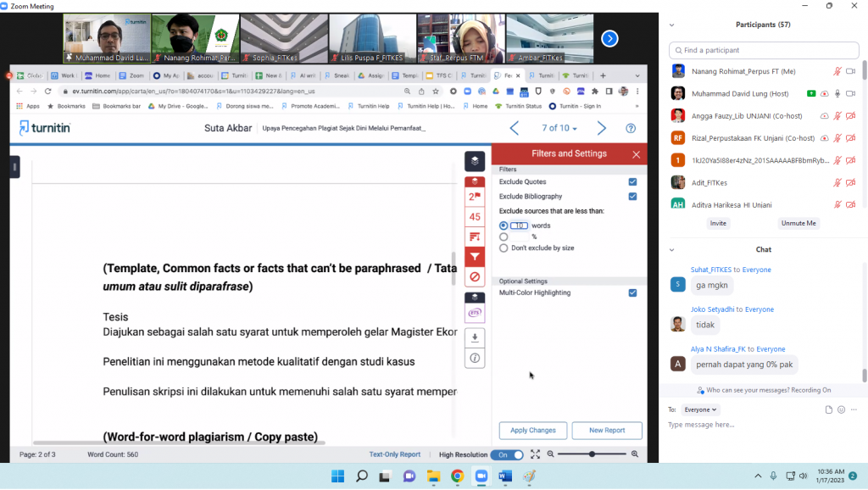Image resolution: width=868 pixels, height=490 pixels.
Task: Click the New Report button
Action: [607, 431]
